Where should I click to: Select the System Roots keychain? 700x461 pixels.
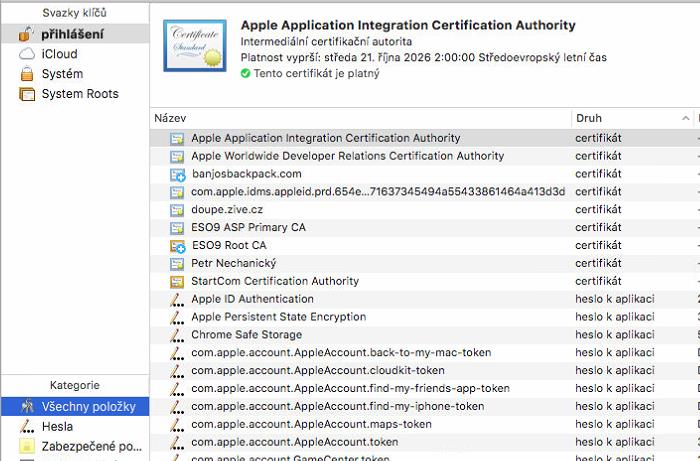(75, 94)
